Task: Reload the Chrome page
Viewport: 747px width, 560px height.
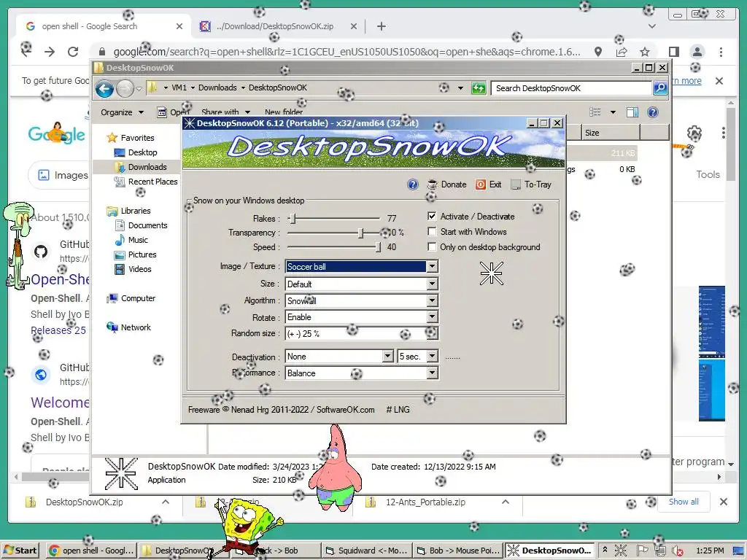Action: click(x=73, y=52)
